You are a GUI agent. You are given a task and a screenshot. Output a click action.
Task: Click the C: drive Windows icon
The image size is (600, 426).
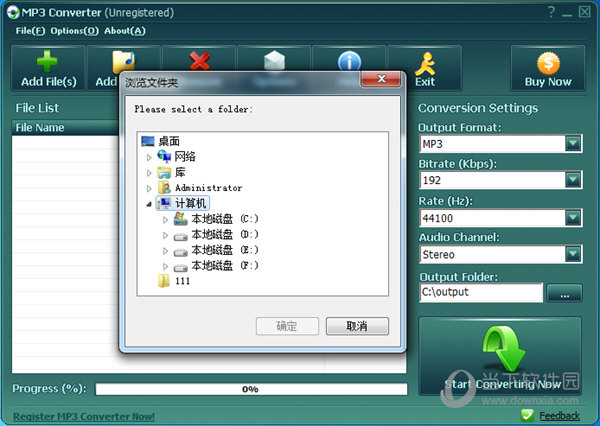pyautogui.click(x=181, y=219)
